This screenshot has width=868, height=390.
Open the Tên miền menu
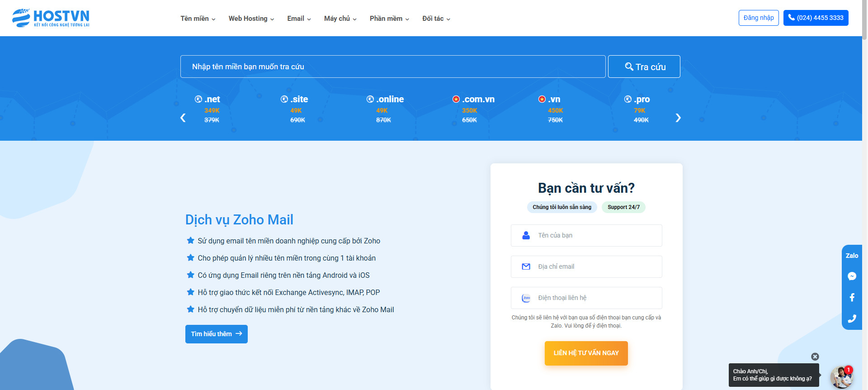coord(198,19)
